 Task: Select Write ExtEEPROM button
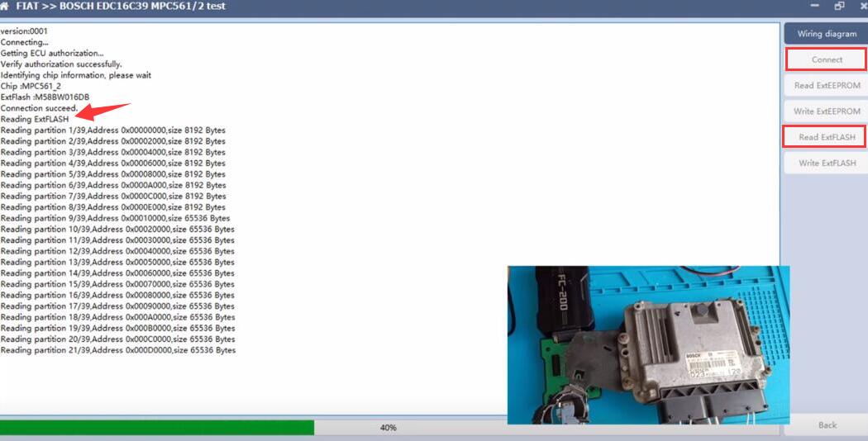[x=827, y=111]
